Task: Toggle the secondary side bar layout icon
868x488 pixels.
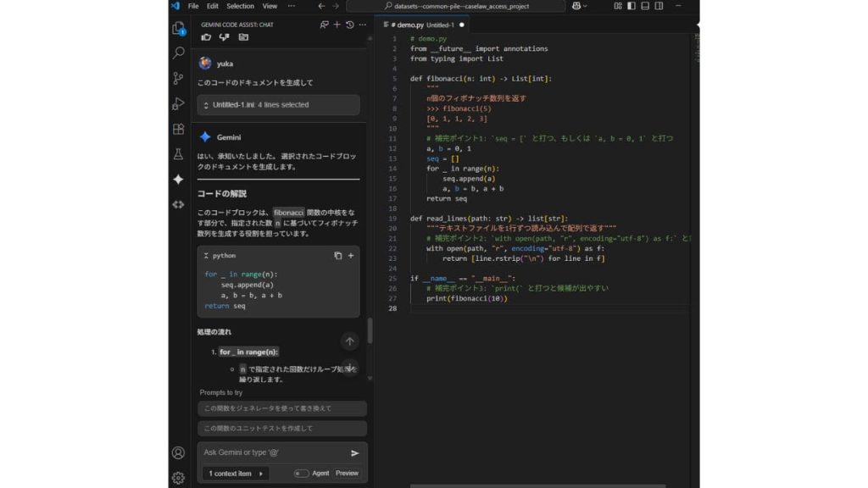Action: click(x=659, y=6)
